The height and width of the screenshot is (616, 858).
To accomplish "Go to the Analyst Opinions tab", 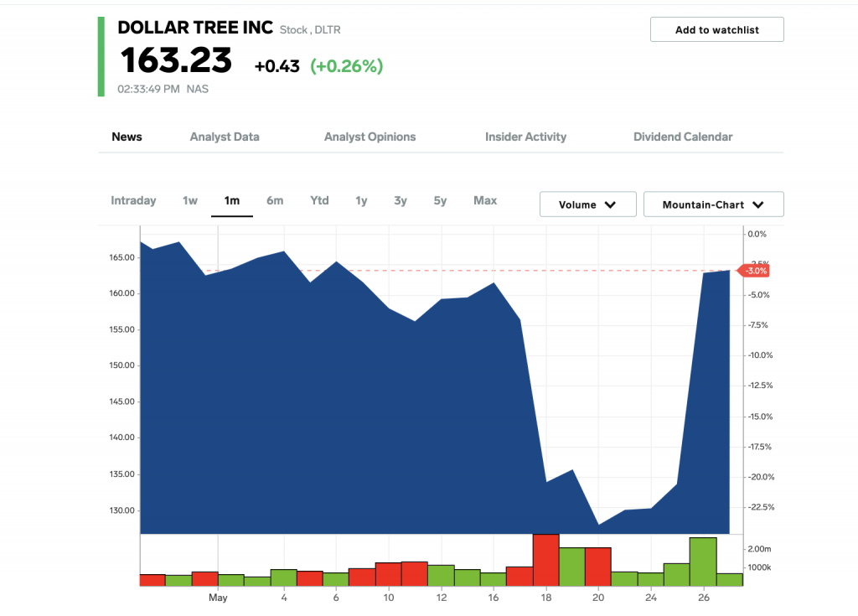I will (x=370, y=137).
